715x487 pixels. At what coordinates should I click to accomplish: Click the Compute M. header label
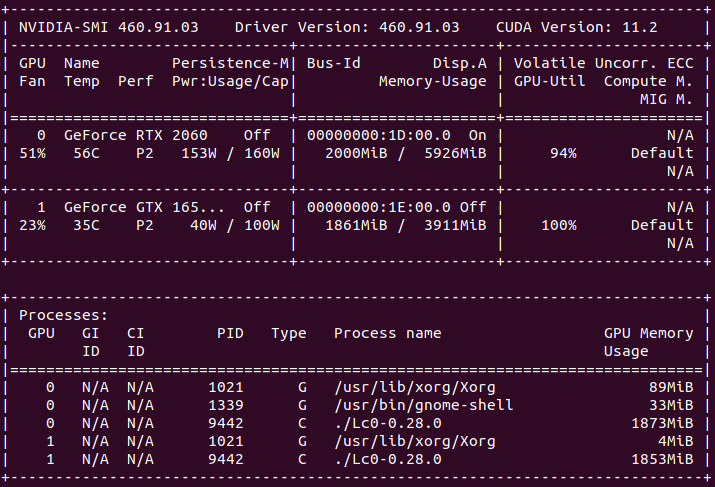[648, 82]
